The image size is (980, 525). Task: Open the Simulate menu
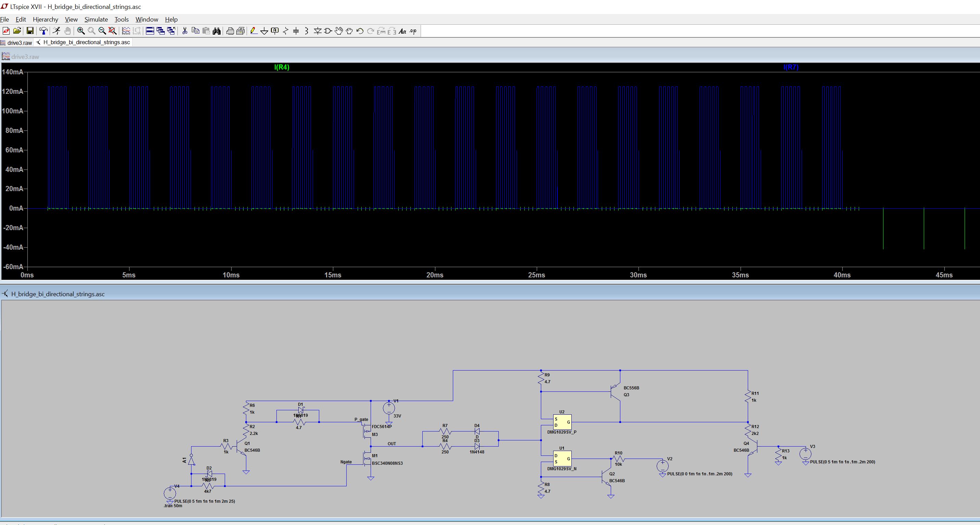(96, 20)
